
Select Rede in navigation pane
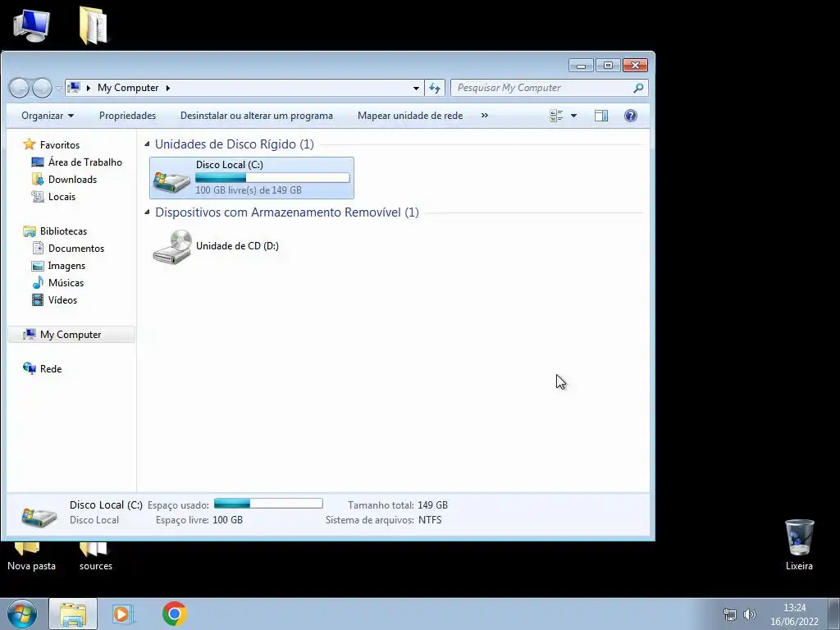pyautogui.click(x=51, y=369)
